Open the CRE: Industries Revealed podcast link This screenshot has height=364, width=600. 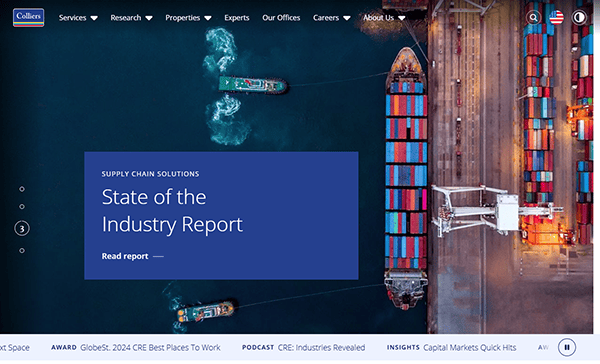321,348
